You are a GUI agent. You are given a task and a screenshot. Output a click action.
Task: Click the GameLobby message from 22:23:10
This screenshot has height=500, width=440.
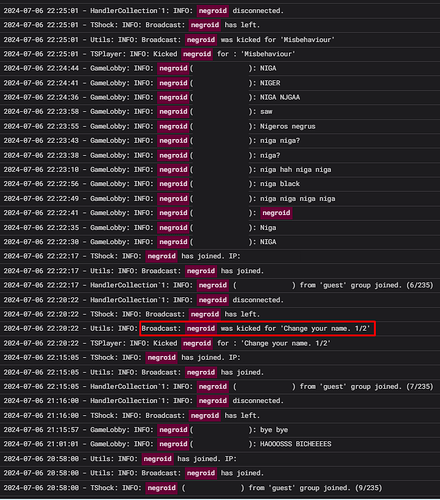(220, 170)
